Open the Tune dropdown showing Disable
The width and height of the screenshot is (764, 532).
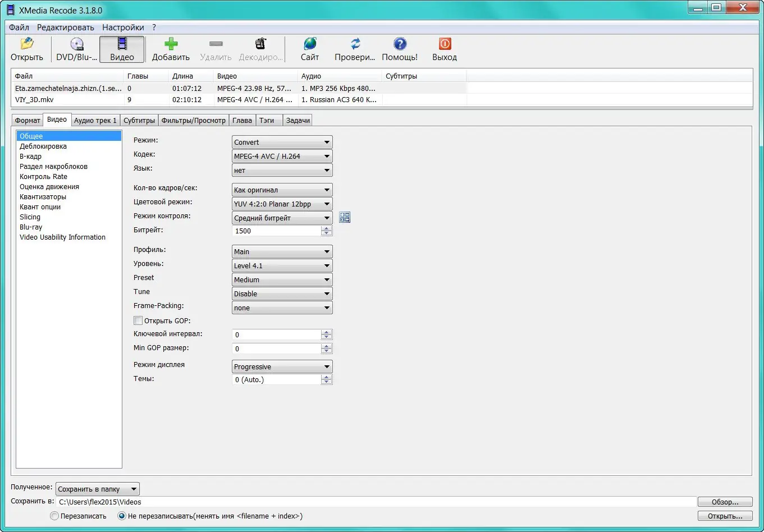(282, 293)
